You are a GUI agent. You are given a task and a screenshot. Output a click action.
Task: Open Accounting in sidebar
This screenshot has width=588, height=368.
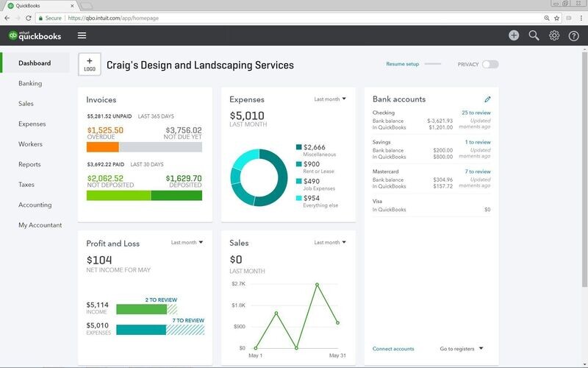(x=35, y=205)
